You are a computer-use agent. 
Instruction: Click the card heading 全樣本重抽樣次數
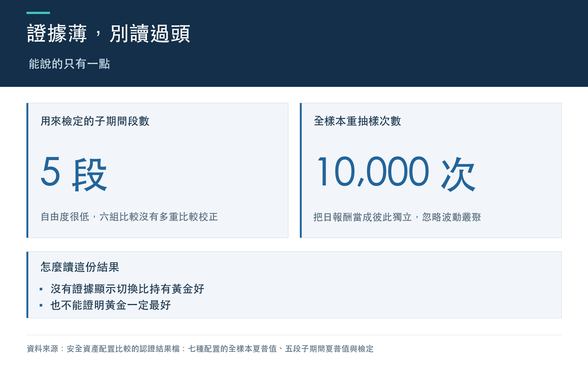(357, 121)
